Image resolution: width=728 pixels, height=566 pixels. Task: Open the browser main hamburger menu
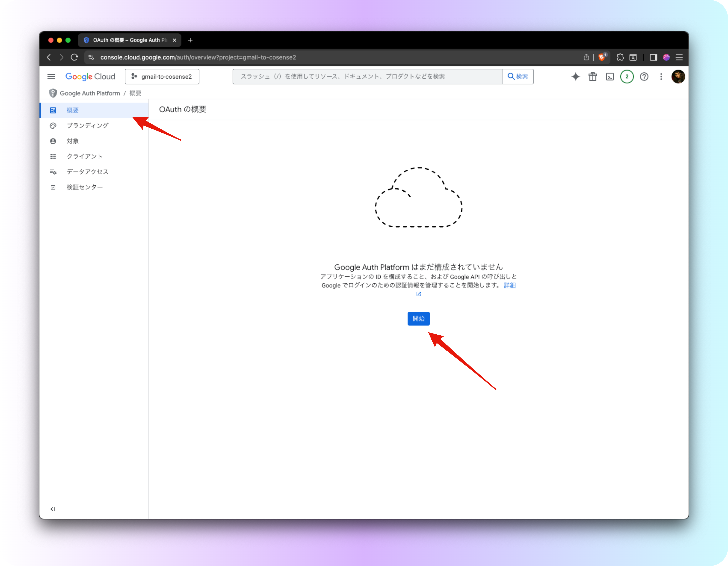coord(679,57)
